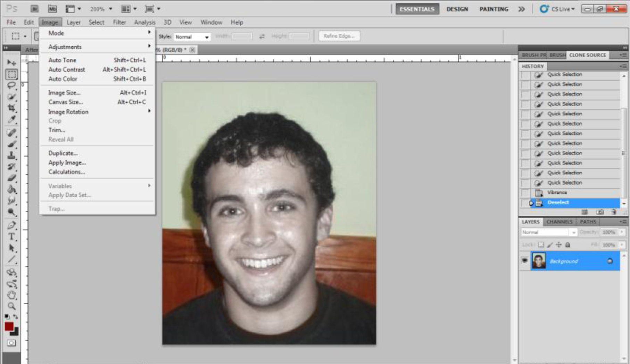Viewport: 630px width, 364px height.
Task: Select the Hand tool
Action: click(11, 295)
